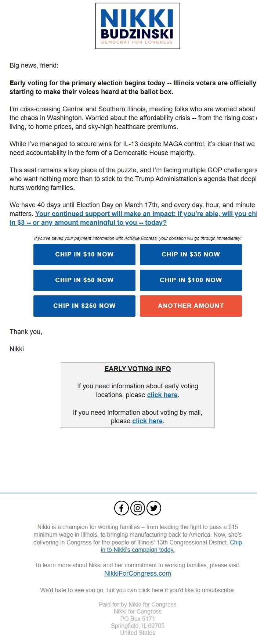Open the early voting locations link
Screen dimensions: 257x644
[x=162, y=395]
